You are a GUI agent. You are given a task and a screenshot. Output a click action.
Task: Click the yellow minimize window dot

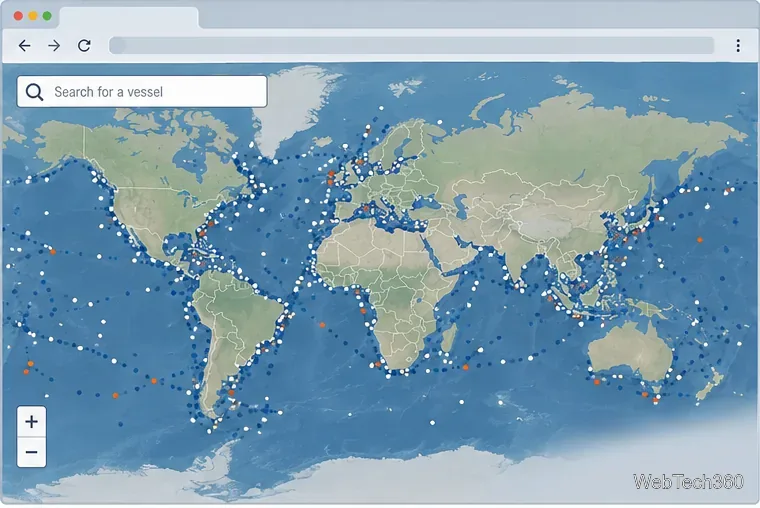click(x=33, y=16)
